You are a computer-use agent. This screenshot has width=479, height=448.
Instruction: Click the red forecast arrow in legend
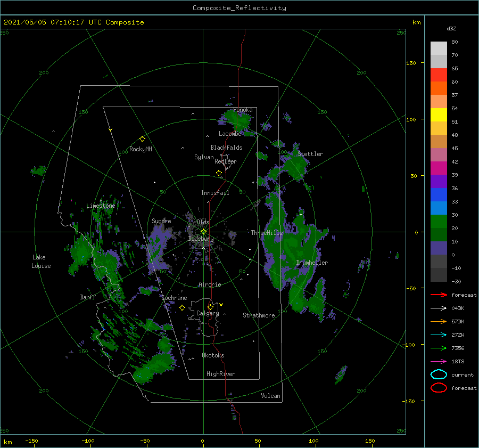coord(439,295)
